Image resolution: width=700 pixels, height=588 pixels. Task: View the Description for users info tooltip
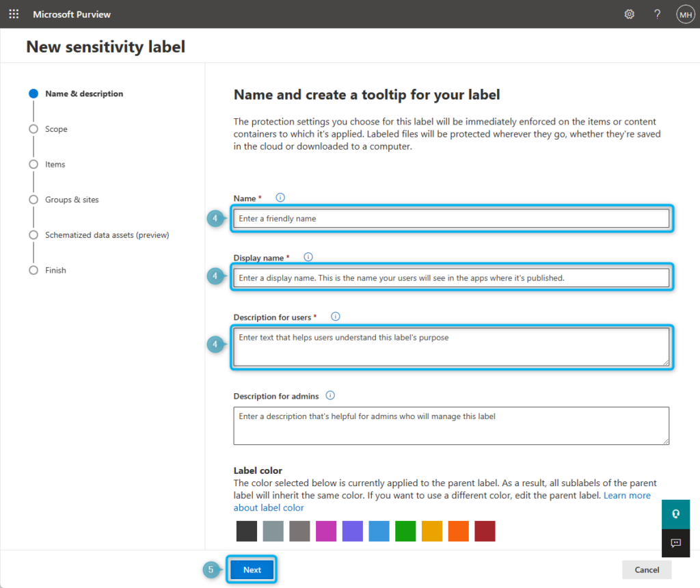tap(335, 316)
